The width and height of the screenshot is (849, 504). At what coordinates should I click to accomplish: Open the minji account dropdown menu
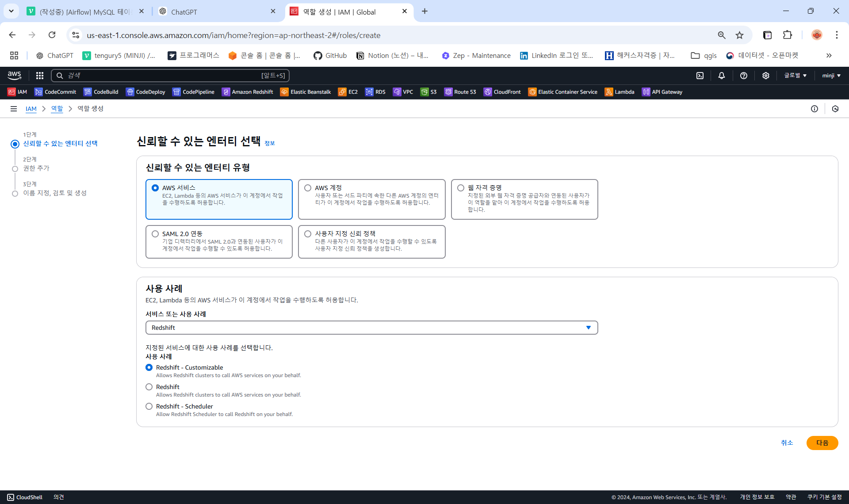(831, 76)
